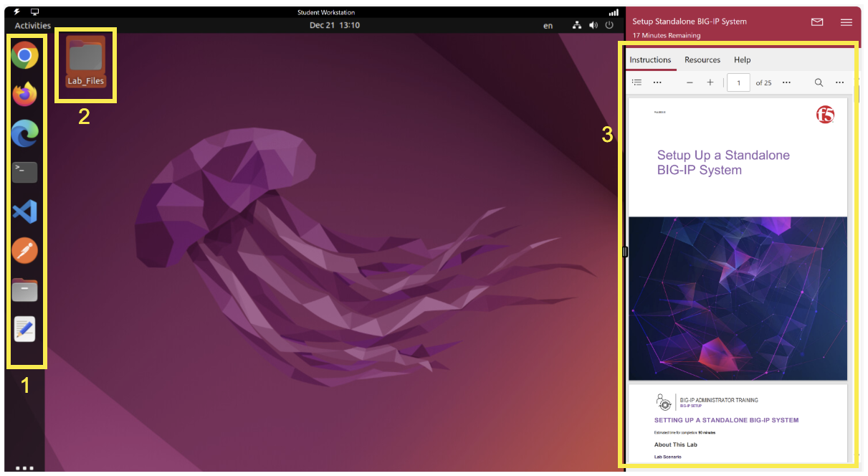Click the 'About This Lab' heading
This screenshot has width=868, height=476.
(x=676, y=444)
